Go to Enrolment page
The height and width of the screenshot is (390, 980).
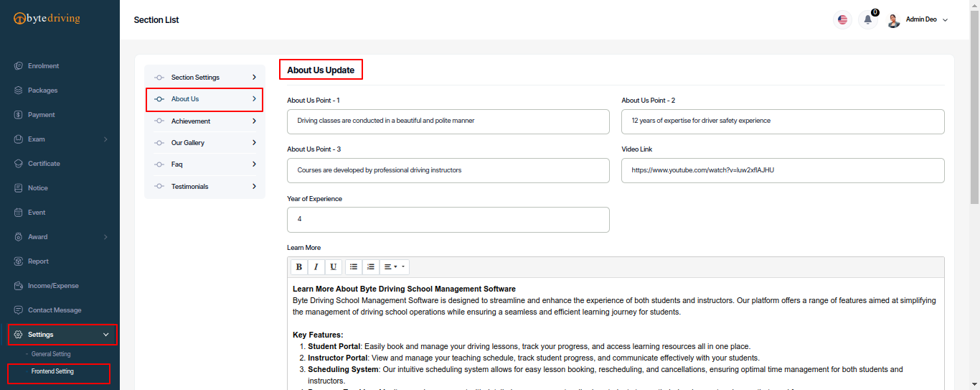pos(43,66)
